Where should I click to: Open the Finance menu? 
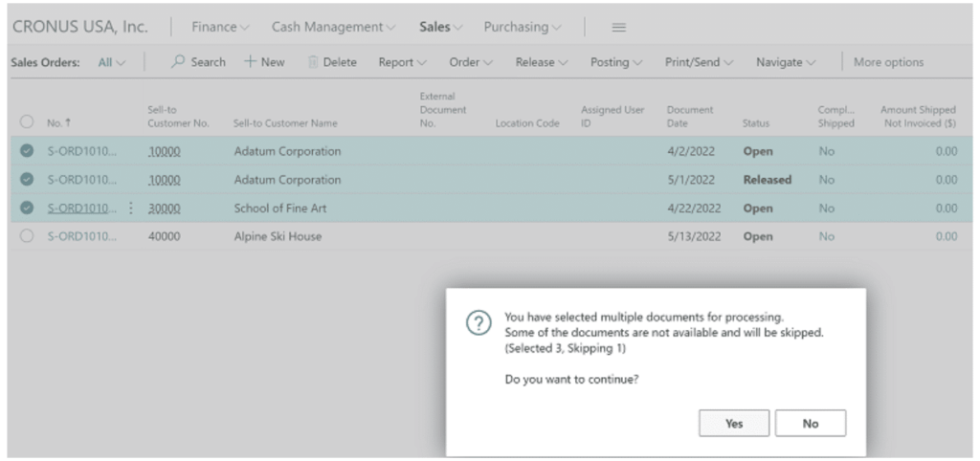click(x=220, y=28)
